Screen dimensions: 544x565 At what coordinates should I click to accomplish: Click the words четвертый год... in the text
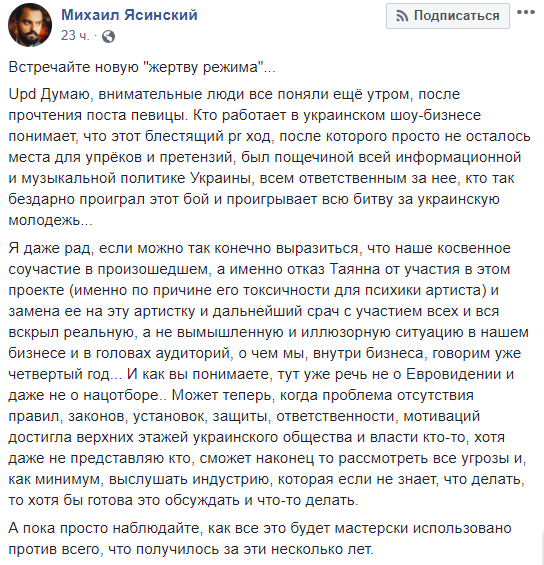(x=65, y=374)
